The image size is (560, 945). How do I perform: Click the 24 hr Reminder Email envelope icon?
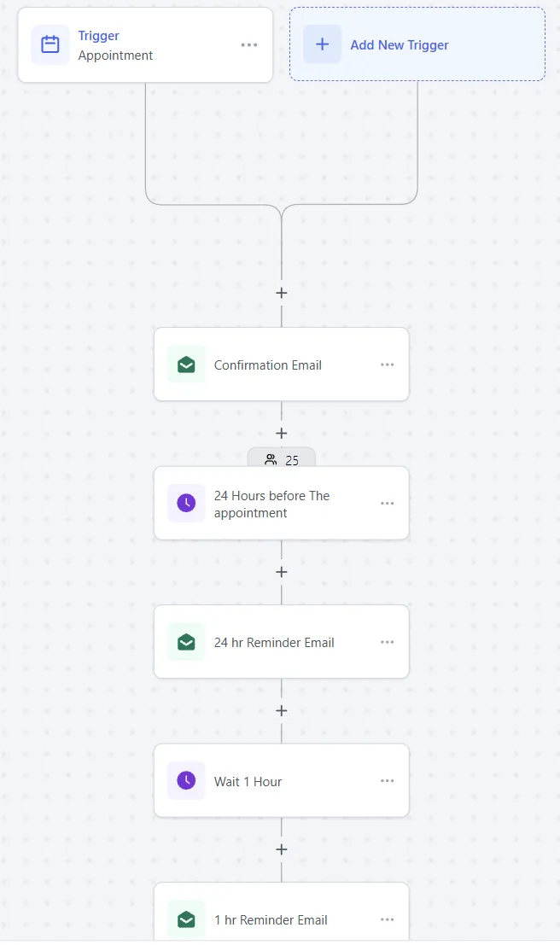[x=186, y=642]
